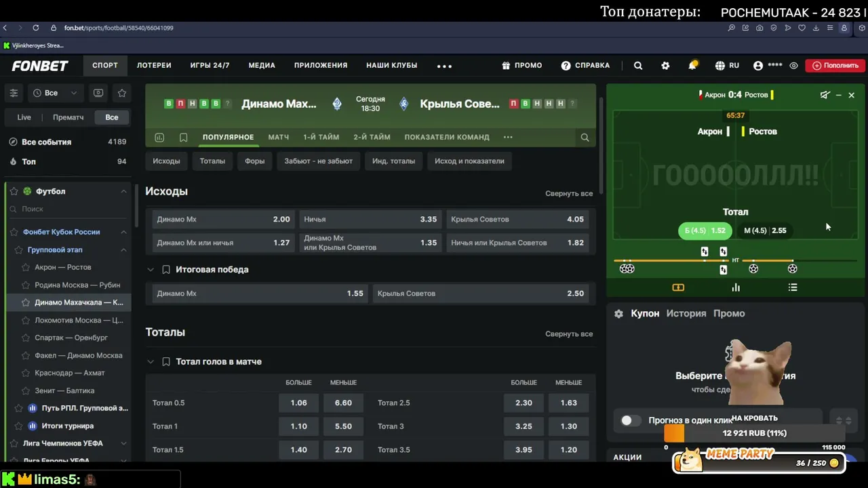The width and height of the screenshot is (868, 488).
Task: Open coupon settings gear icon
Action: [x=618, y=314]
